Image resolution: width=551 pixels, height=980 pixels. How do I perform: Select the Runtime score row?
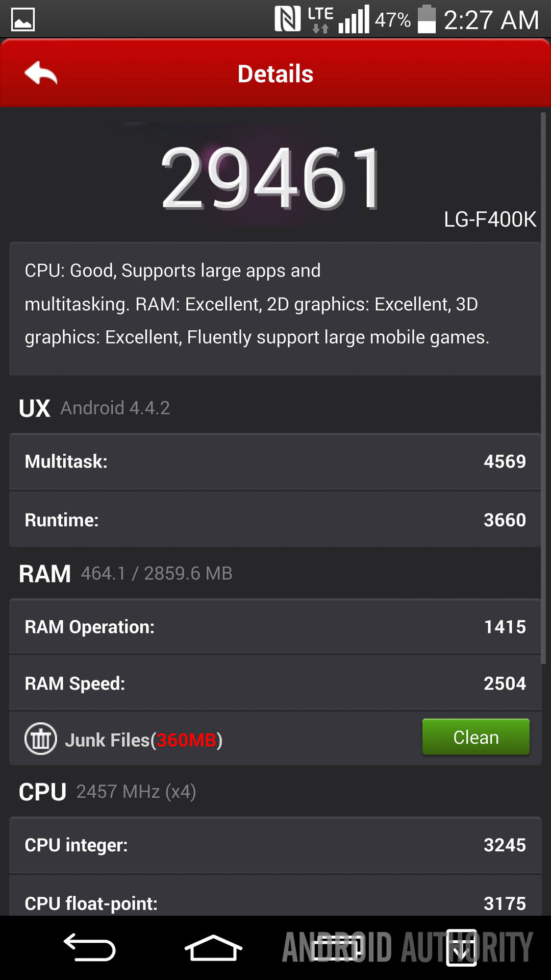coord(275,520)
